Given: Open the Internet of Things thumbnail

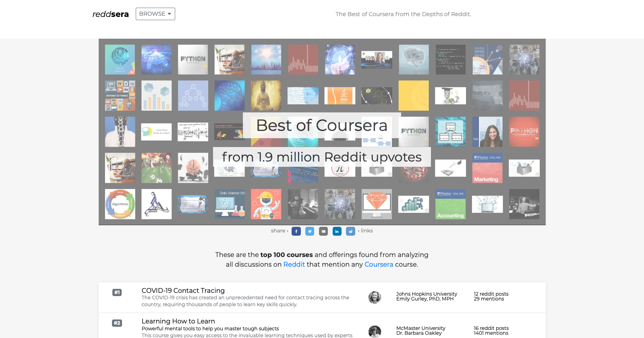Looking at the screenshot, I should tap(120, 95).
